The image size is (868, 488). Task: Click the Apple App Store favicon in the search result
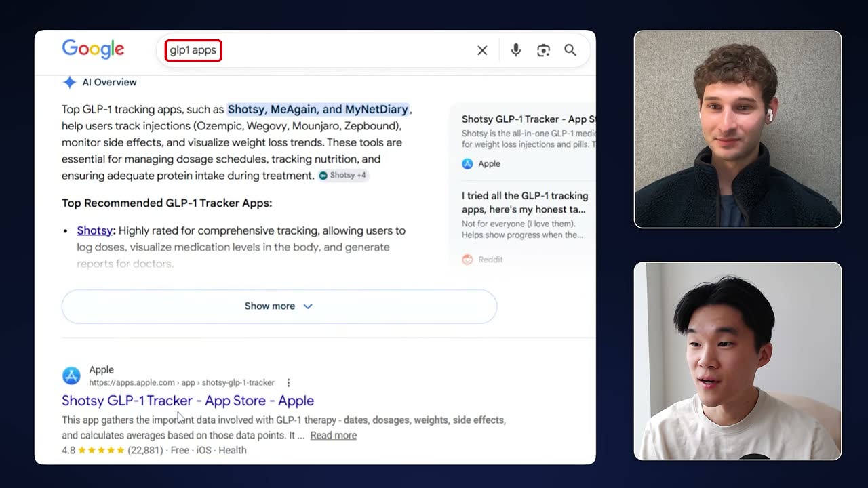pyautogui.click(x=71, y=375)
